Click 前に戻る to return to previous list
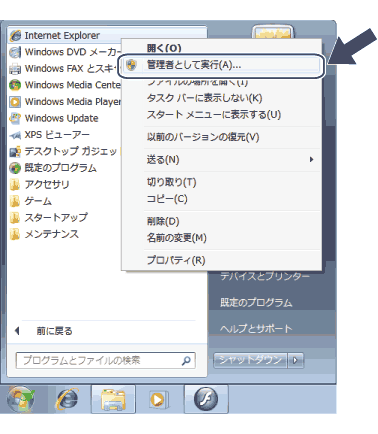Screen dimensions: 378x434 tap(54, 331)
